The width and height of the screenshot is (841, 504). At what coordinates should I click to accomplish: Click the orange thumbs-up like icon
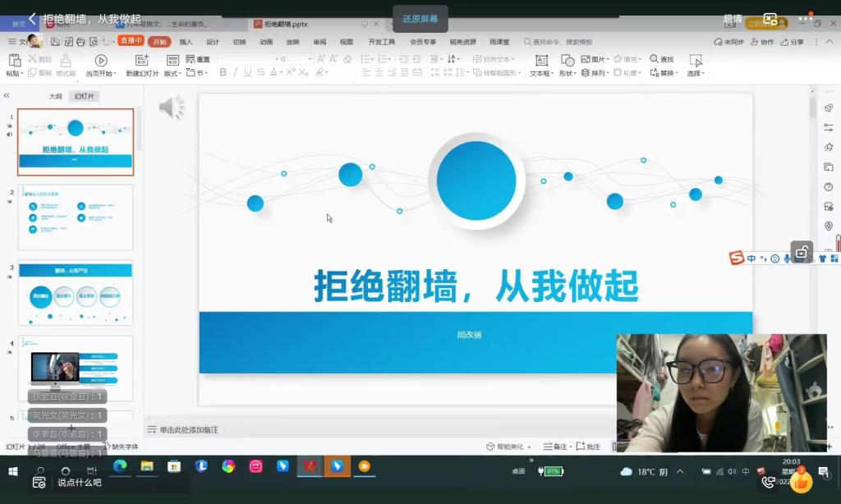(x=802, y=482)
